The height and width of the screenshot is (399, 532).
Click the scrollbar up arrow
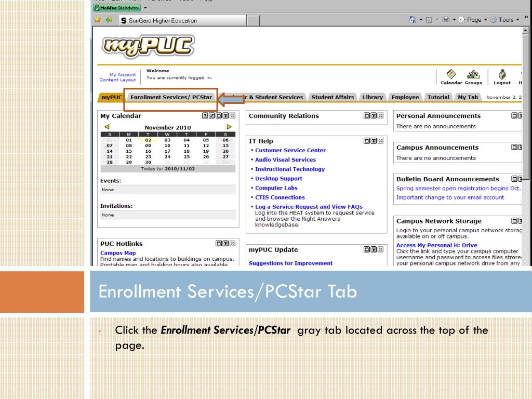525,31
